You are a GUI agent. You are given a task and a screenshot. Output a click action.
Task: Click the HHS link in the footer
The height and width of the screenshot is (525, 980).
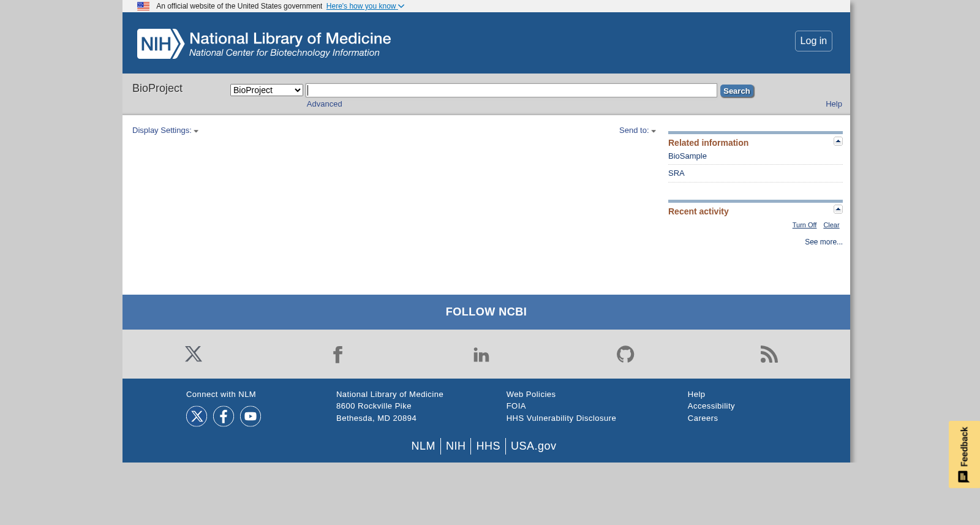pos(488,446)
